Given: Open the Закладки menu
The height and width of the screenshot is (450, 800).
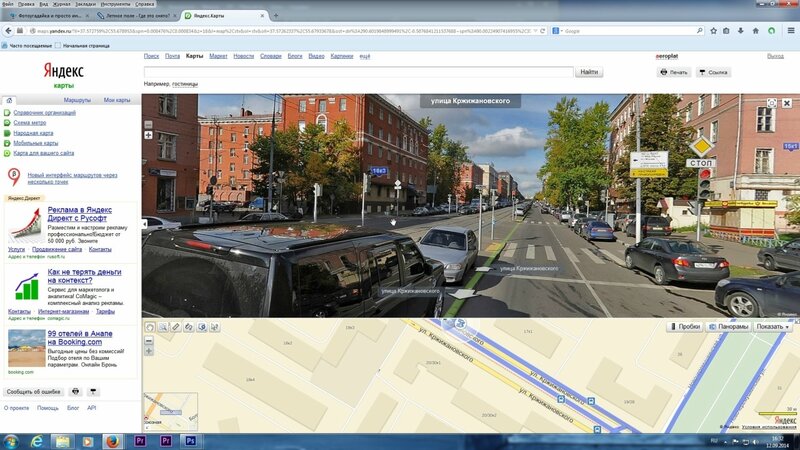Looking at the screenshot, I should [x=85, y=4].
